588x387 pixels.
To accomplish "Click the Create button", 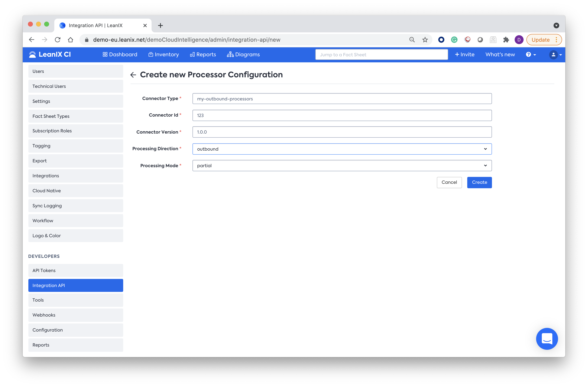I will [x=479, y=182].
